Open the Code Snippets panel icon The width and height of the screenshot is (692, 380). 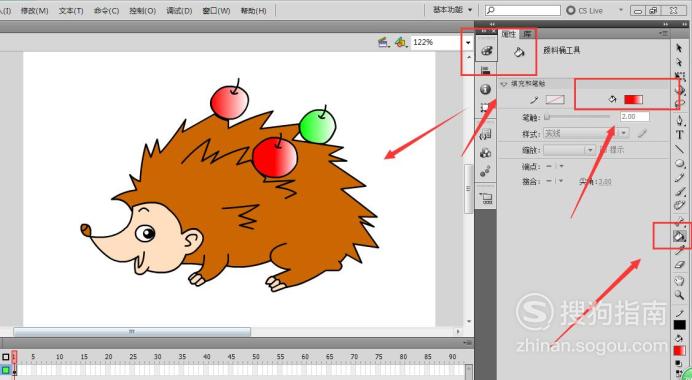(485, 134)
